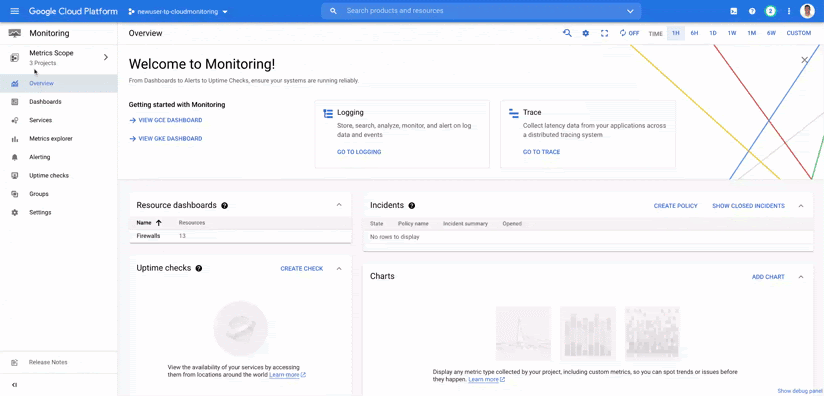Click the Alerting bell icon
824x396 pixels.
click(15, 157)
